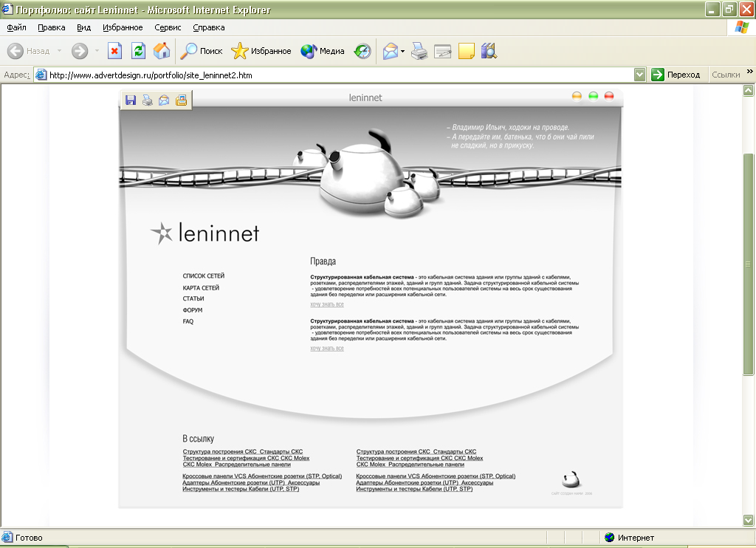Open the СТАТЬИ link
Viewport: 756px width, 548px height.
(193, 298)
